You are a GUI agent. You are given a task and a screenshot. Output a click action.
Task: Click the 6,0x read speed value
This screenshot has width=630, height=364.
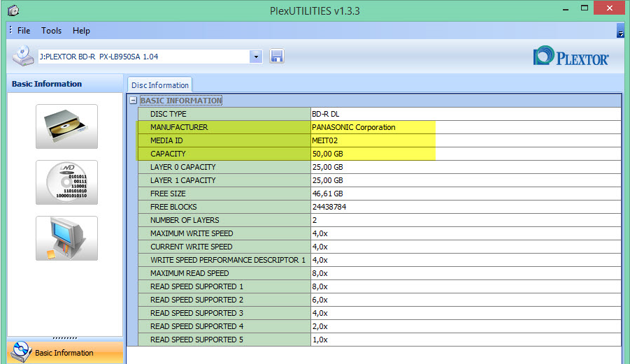(320, 300)
